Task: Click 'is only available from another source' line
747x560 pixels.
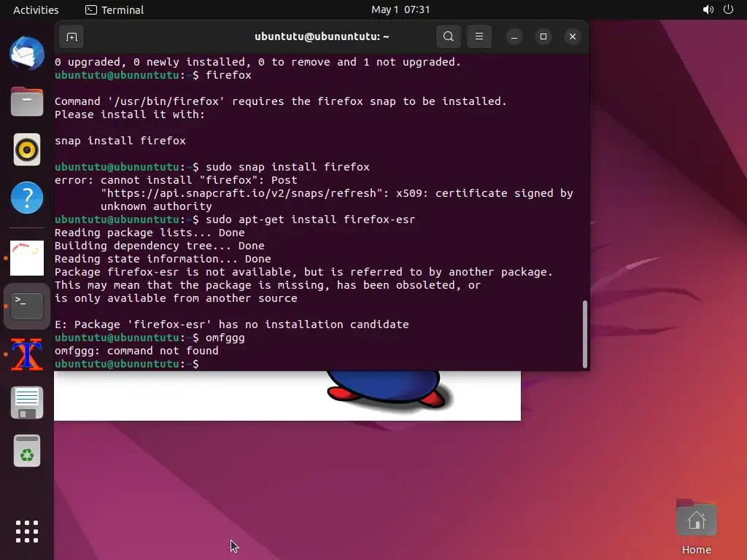Action: pos(176,298)
